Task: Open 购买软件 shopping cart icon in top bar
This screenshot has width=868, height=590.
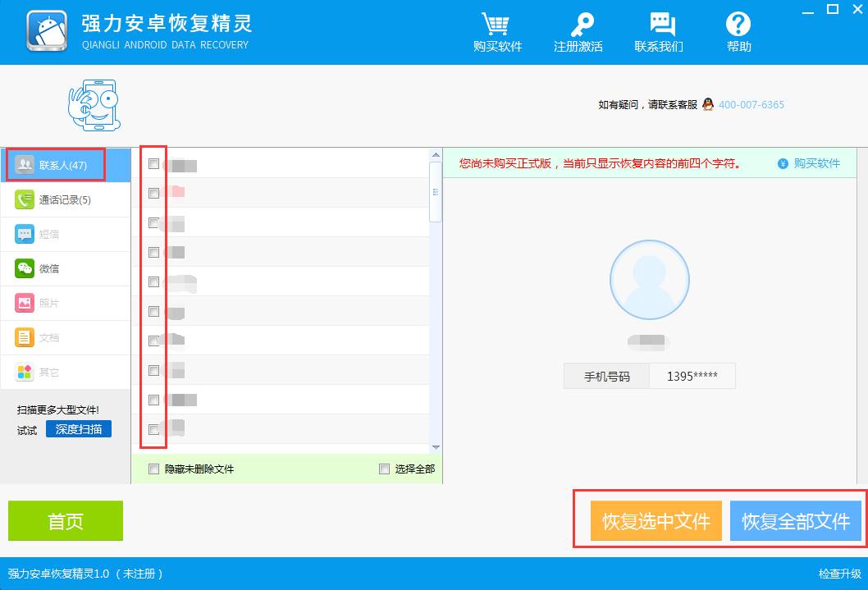Action: (496, 25)
